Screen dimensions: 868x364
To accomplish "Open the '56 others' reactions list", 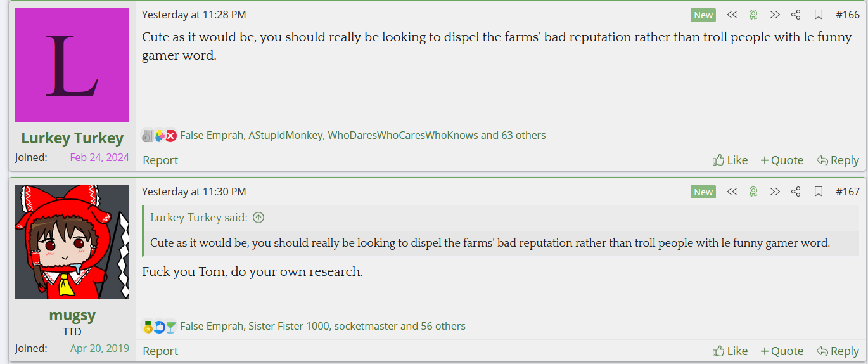I will click(x=442, y=326).
